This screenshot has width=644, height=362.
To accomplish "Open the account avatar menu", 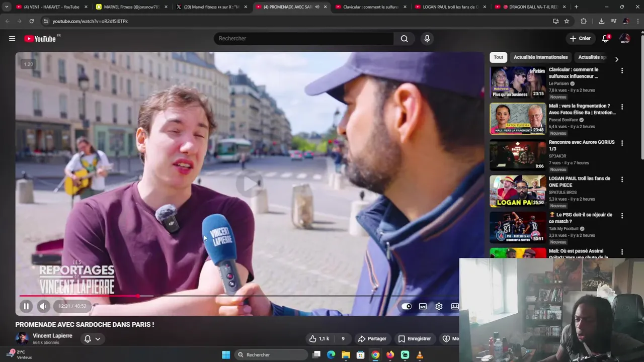I will [x=625, y=39].
